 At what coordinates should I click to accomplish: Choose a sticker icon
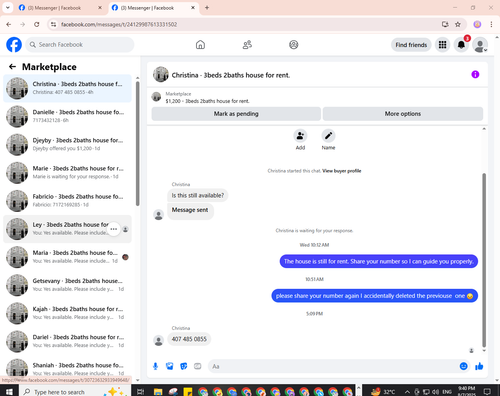[x=184, y=366]
